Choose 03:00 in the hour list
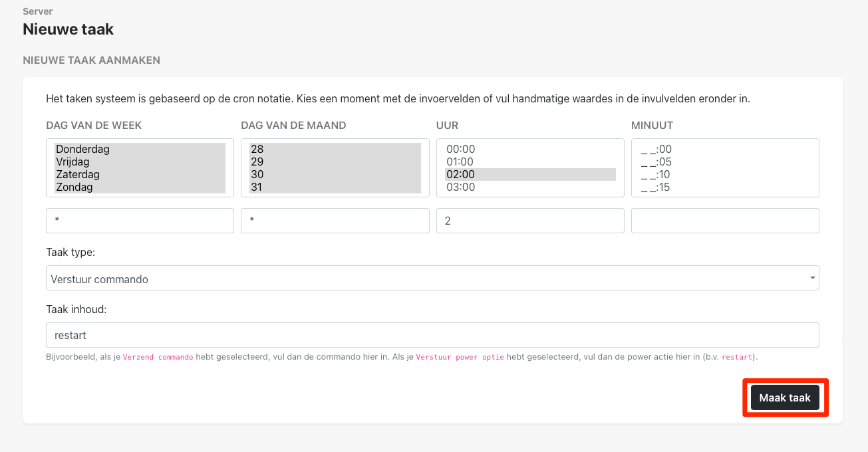The height and width of the screenshot is (452, 868). point(460,187)
